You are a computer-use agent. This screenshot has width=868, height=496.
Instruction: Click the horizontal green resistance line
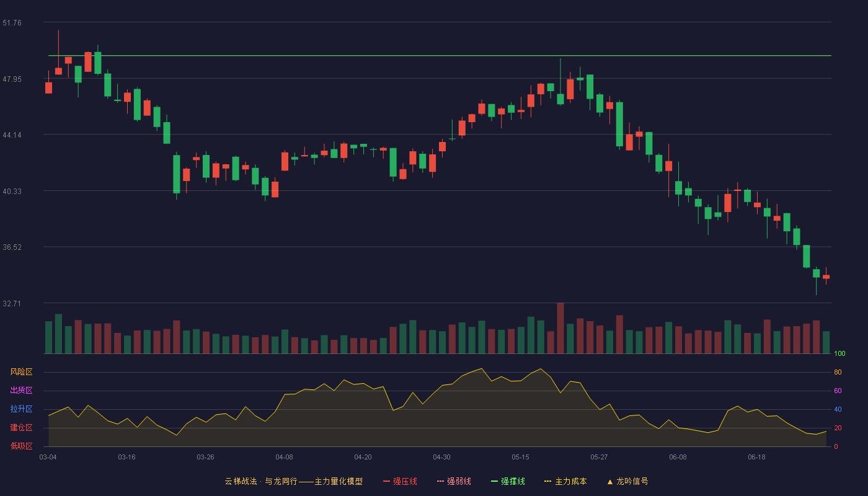[x=440, y=56]
